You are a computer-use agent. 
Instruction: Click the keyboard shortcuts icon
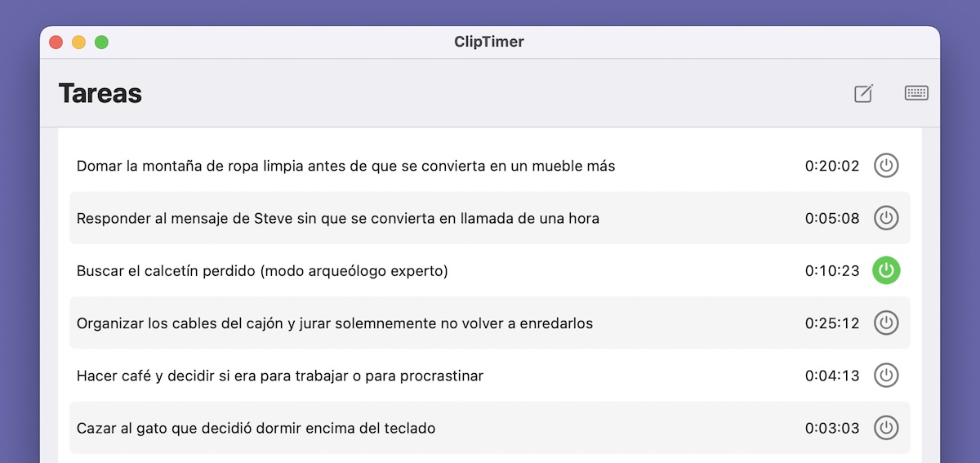point(916,93)
